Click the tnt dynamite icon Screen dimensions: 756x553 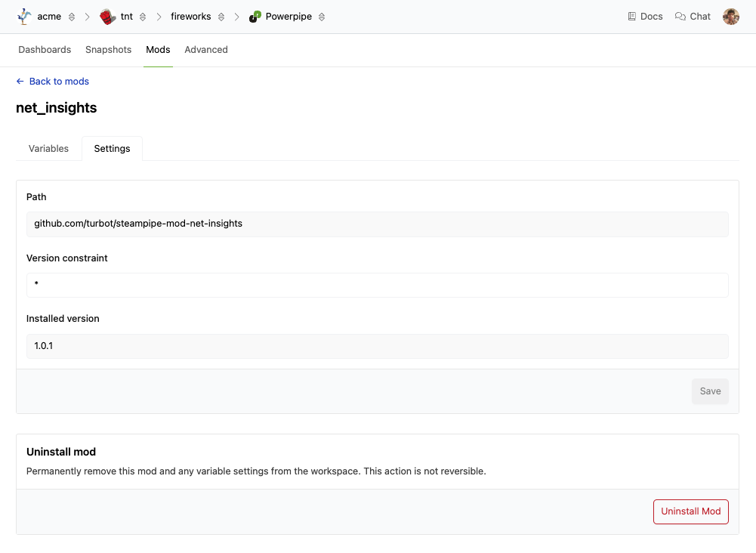tap(108, 17)
